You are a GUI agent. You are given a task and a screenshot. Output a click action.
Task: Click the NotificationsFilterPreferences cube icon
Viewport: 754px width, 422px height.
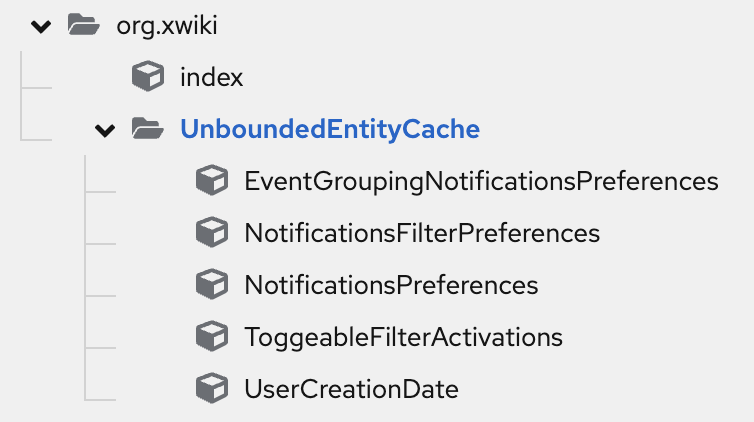[x=212, y=232]
